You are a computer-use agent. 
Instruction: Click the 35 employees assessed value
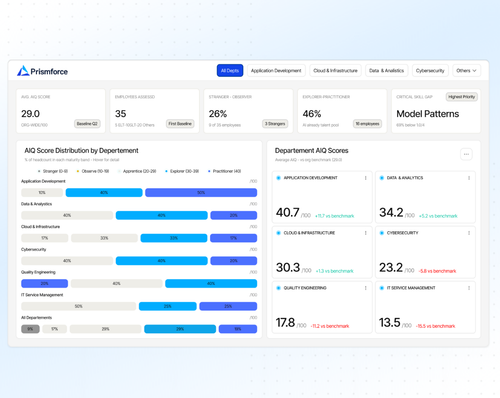pyautogui.click(x=121, y=114)
